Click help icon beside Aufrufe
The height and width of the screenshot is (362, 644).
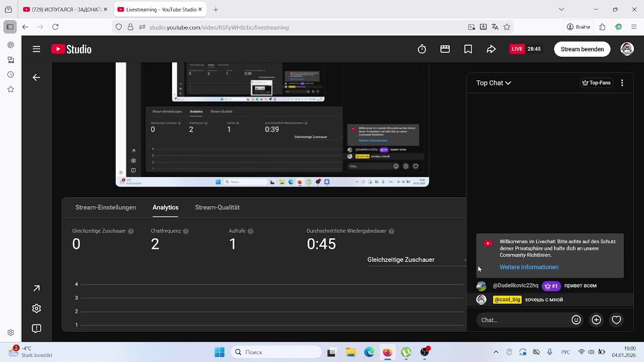pos(251,231)
